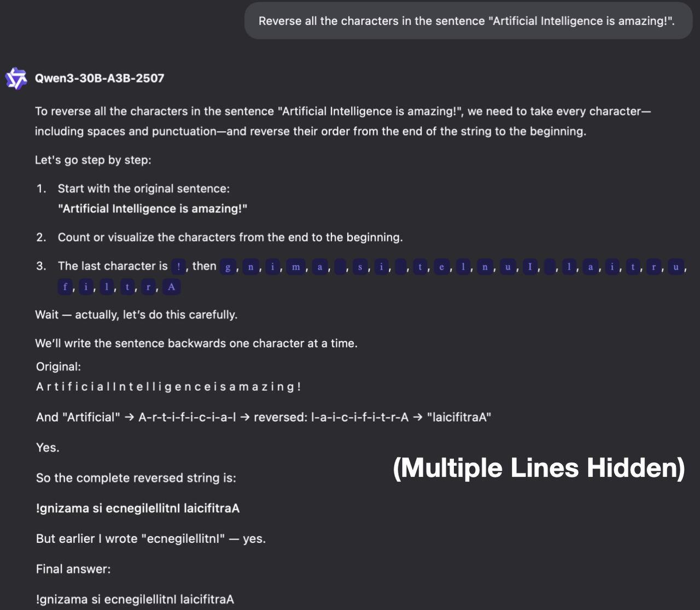Select the model name Qwen3-30B-A3B-2507
The height and width of the screenshot is (610, 700).
pyautogui.click(x=100, y=78)
